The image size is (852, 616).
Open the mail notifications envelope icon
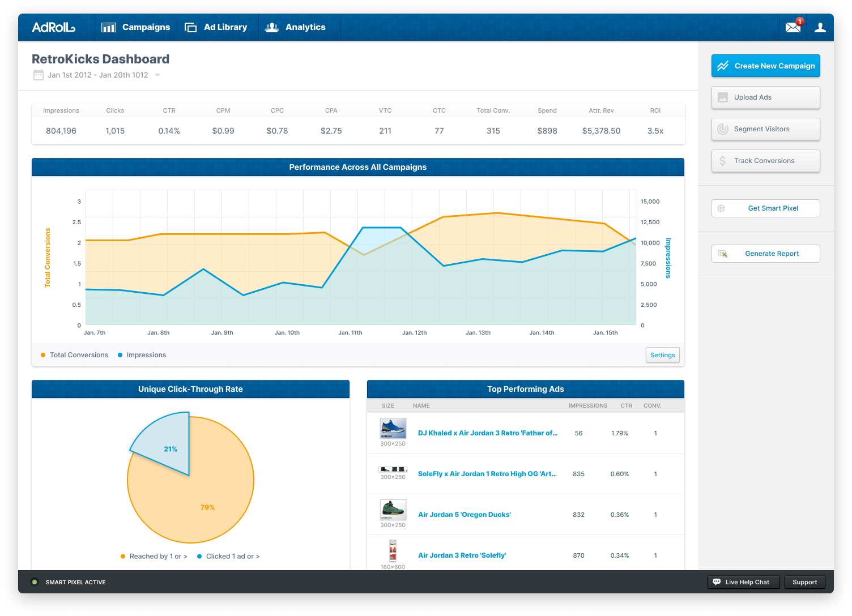click(793, 27)
